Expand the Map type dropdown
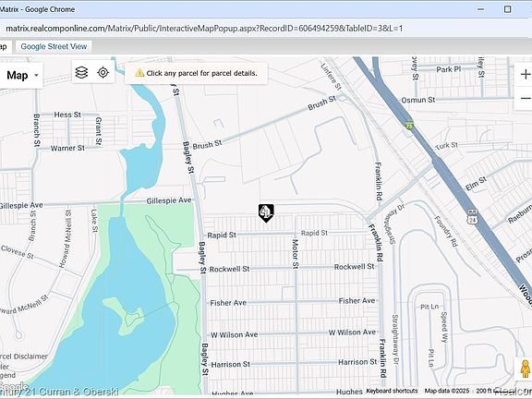Screen dimensions: 532x399 tap(22, 75)
